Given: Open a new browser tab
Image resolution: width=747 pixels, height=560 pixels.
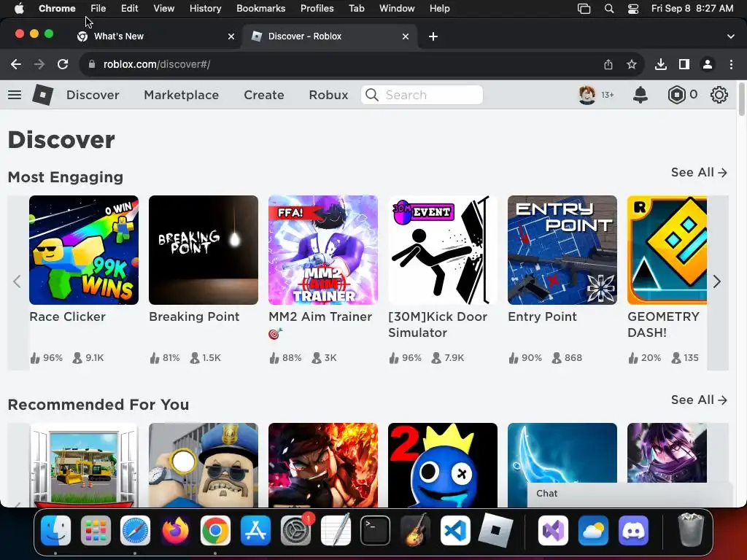Looking at the screenshot, I should click(433, 36).
